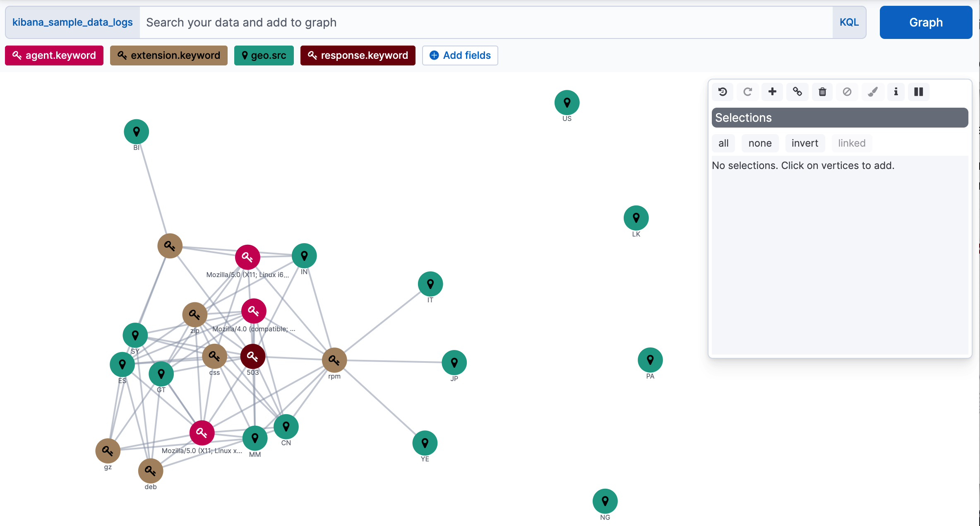Select all vertices in graph
Image resolution: width=980 pixels, height=526 pixels.
coord(723,143)
